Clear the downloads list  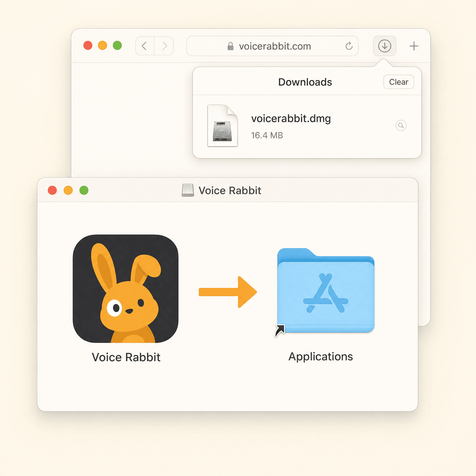399,82
